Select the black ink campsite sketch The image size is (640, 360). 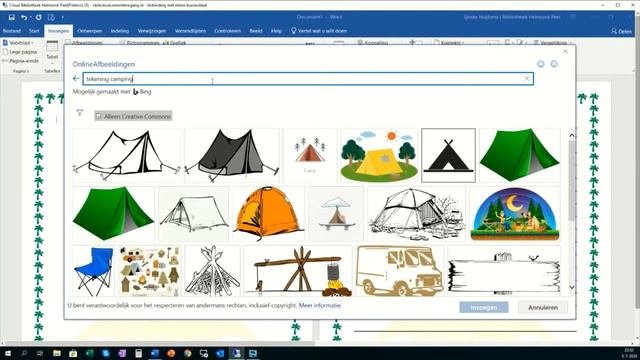(x=416, y=214)
